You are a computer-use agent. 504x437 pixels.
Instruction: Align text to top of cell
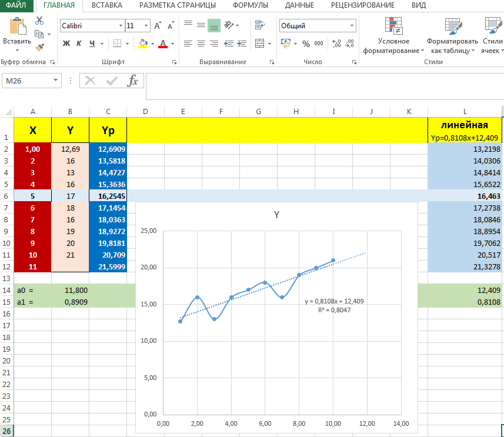pos(188,25)
